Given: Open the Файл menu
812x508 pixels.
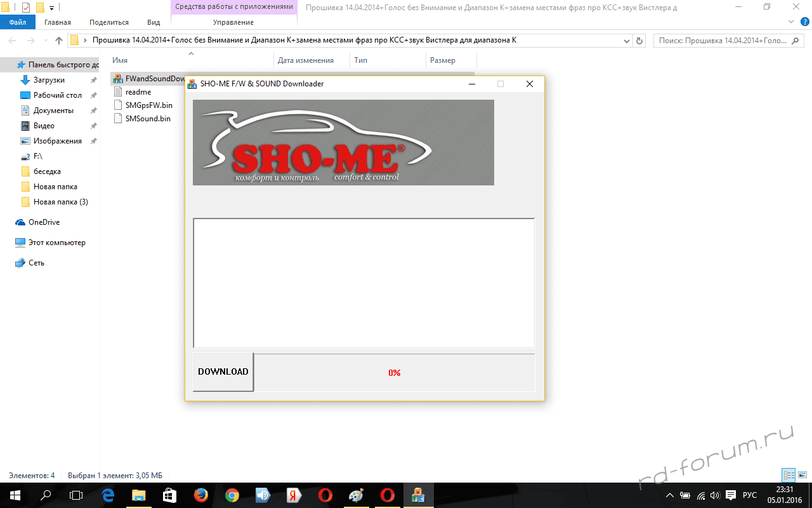Looking at the screenshot, I should [x=18, y=22].
